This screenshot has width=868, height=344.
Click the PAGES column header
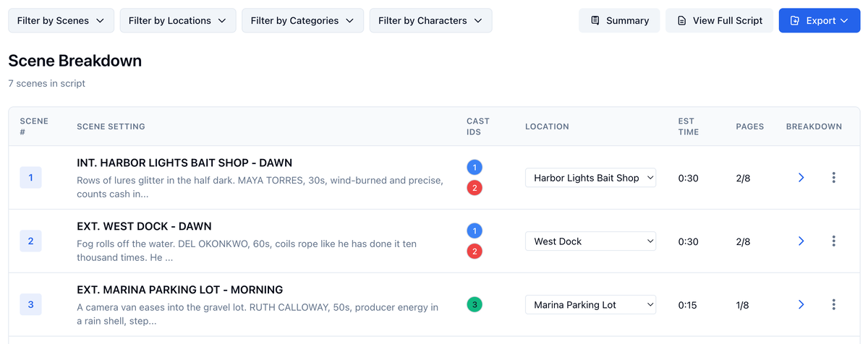pyautogui.click(x=750, y=126)
